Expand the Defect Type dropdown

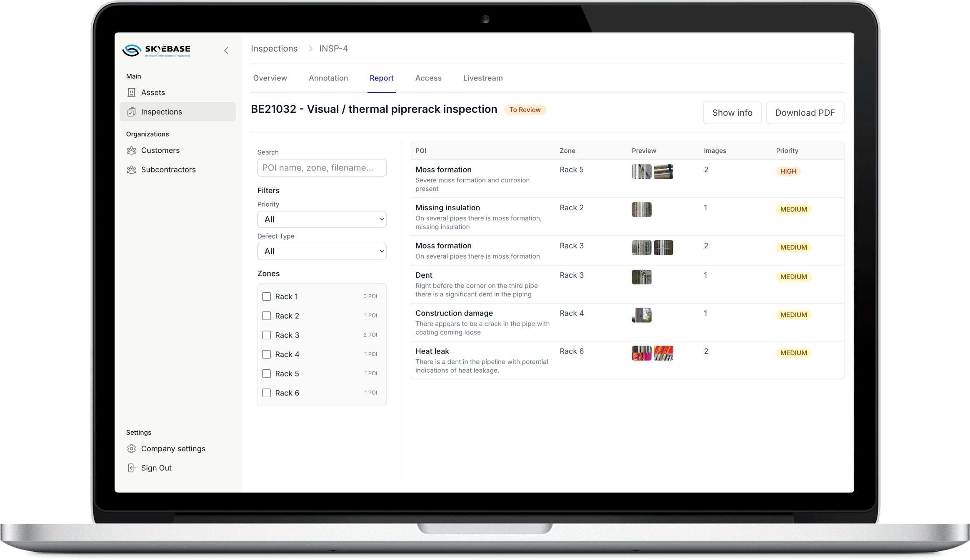(322, 251)
